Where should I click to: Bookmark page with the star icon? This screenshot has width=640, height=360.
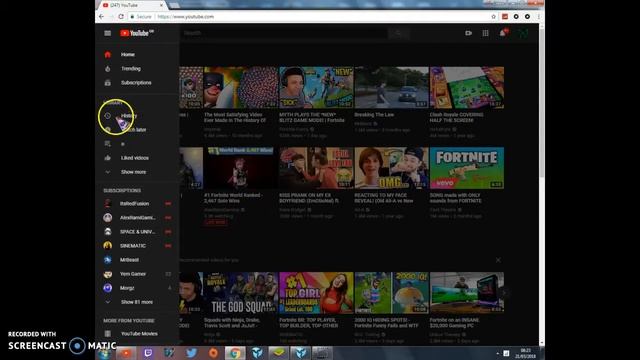[x=493, y=17]
